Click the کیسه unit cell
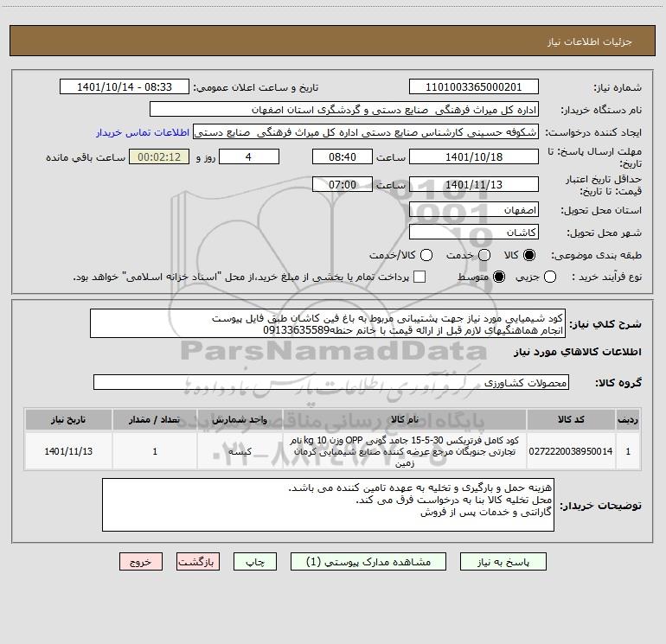The image size is (666, 644). (240, 451)
